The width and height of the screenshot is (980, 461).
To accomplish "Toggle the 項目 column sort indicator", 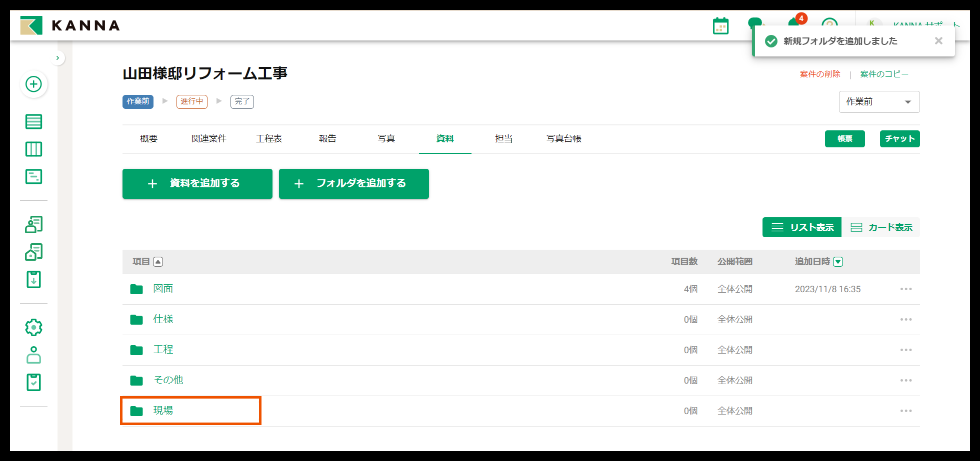I will click(158, 261).
